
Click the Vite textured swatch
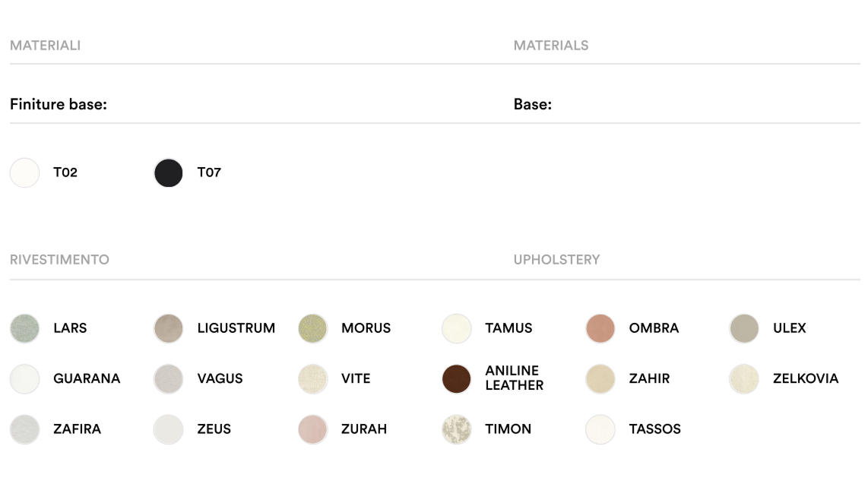pyautogui.click(x=312, y=379)
